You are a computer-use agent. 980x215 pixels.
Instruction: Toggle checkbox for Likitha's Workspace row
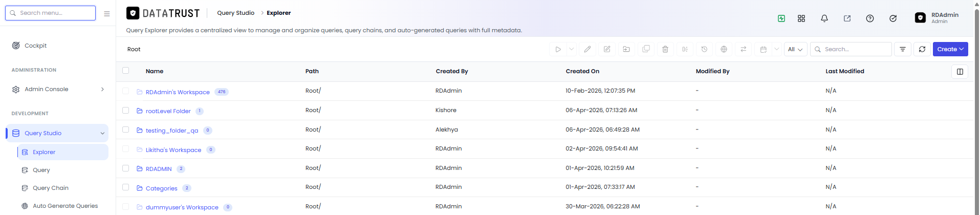click(x=126, y=149)
